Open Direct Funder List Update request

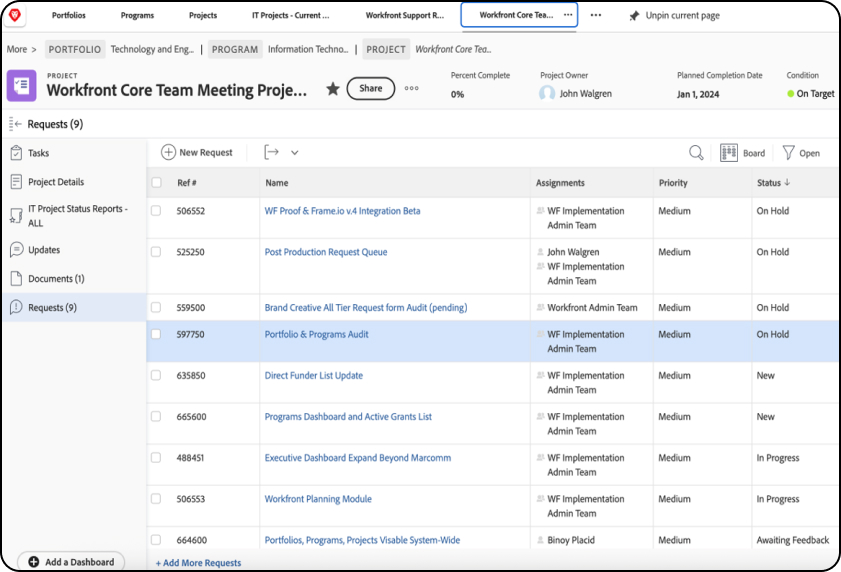(x=314, y=376)
